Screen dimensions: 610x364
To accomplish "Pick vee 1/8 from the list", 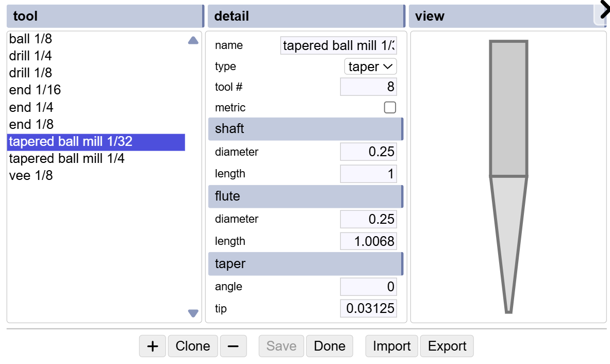I will point(31,175).
